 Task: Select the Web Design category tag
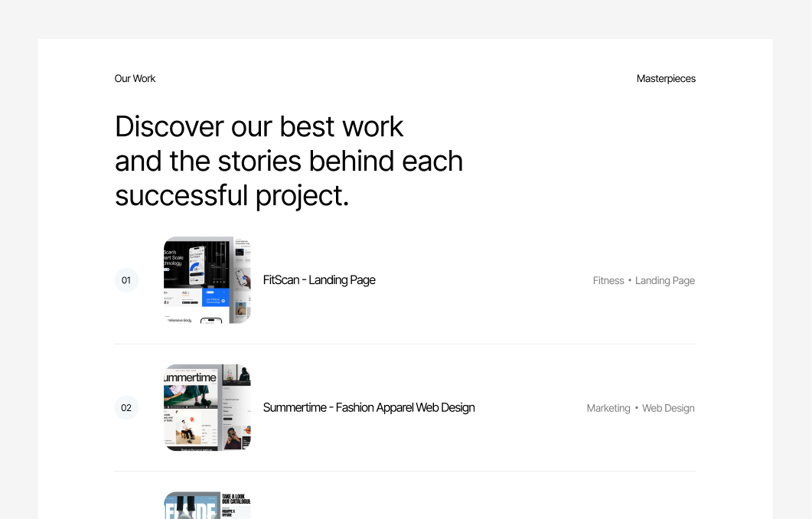[x=668, y=408]
